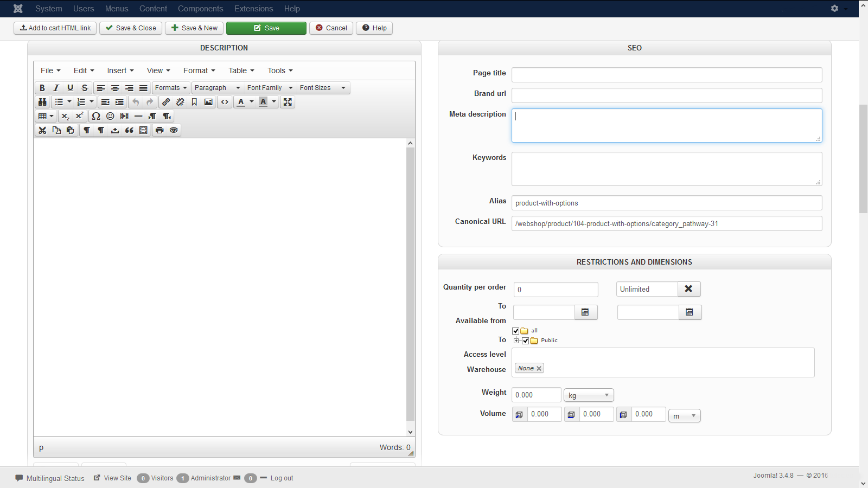
Task: Open the editor File menu
Action: click(50, 70)
